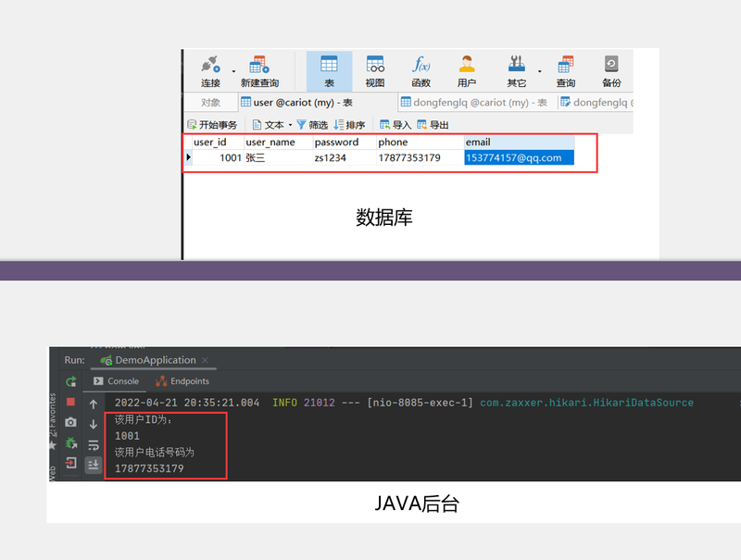
Task: Click the green Rerun icon
Action: click(x=71, y=381)
